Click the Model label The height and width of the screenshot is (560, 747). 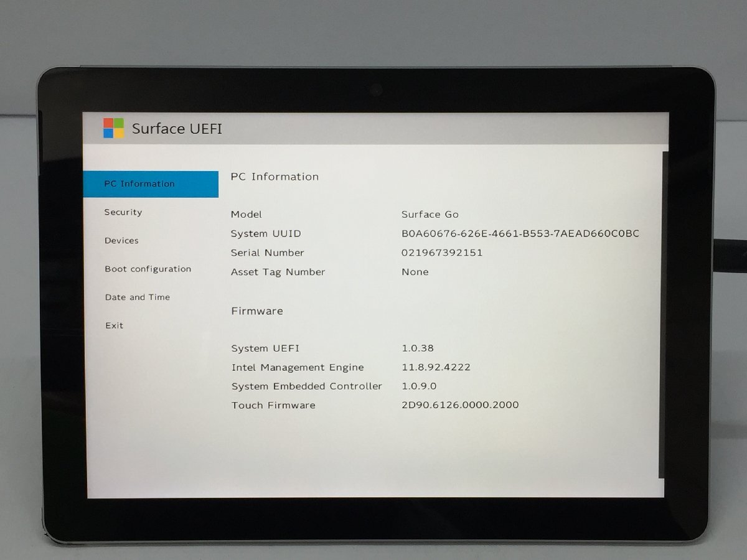point(247,215)
